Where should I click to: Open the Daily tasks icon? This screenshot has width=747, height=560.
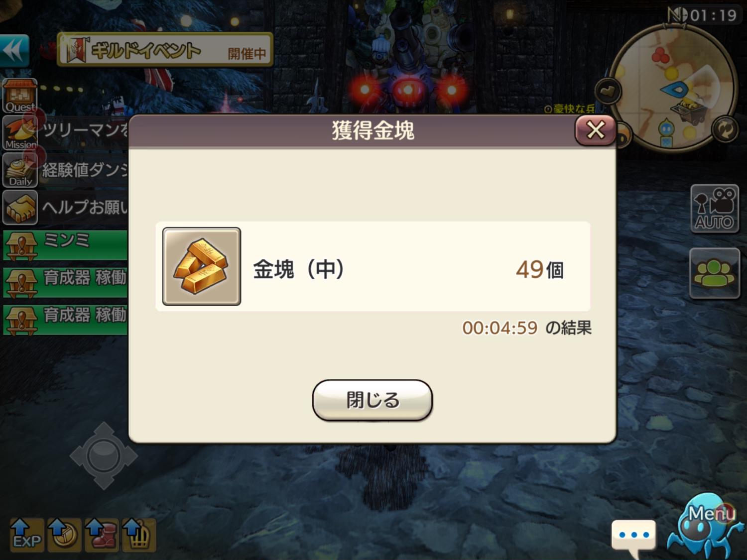20,170
